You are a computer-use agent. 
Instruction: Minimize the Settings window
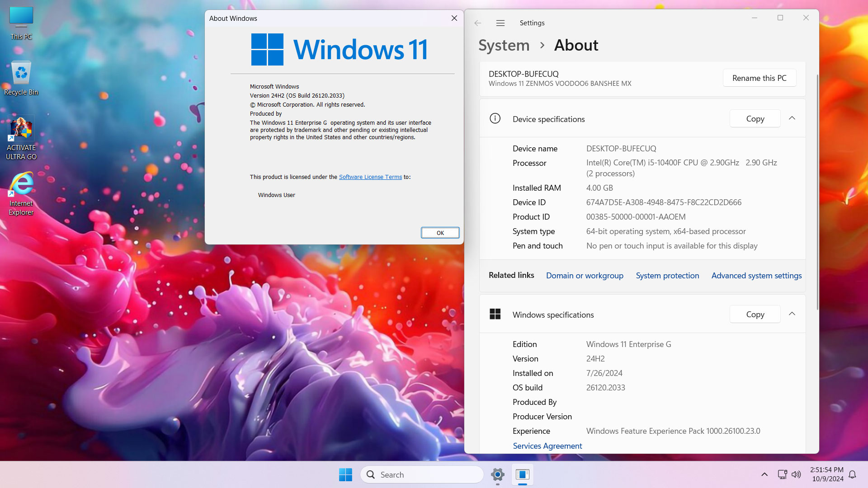click(x=754, y=18)
